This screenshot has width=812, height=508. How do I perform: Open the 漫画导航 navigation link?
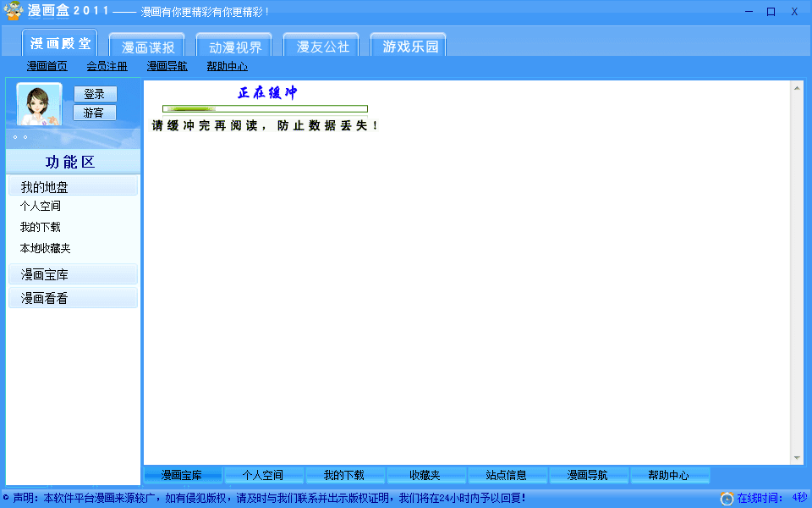[x=167, y=66]
